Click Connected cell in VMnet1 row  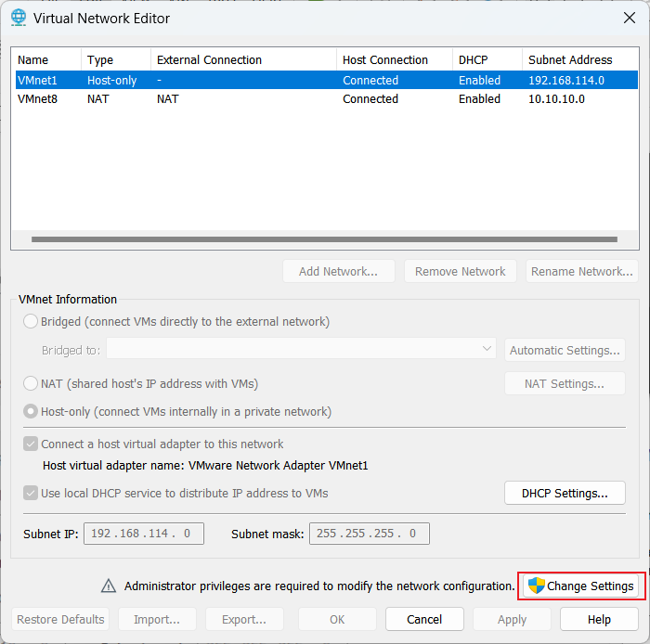tap(370, 80)
